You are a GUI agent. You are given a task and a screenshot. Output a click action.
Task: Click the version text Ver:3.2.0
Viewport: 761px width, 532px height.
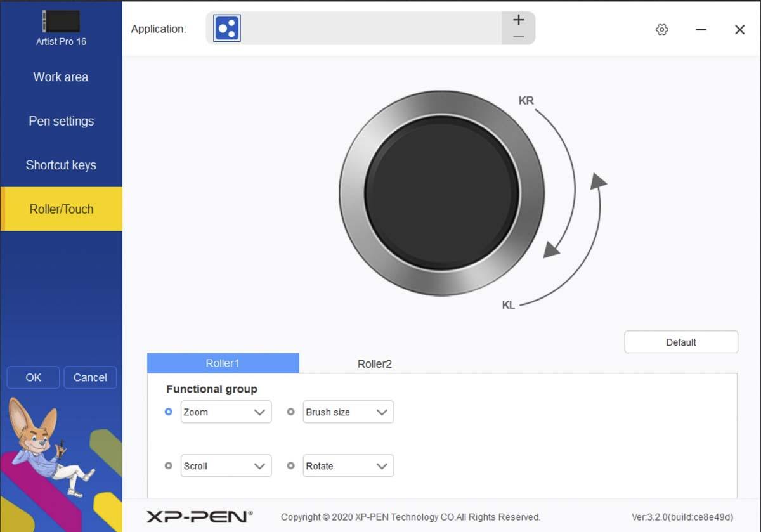pyautogui.click(x=682, y=517)
